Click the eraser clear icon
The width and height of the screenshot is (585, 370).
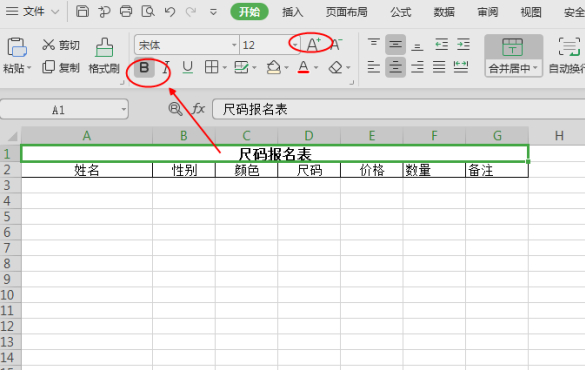[x=335, y=68]
